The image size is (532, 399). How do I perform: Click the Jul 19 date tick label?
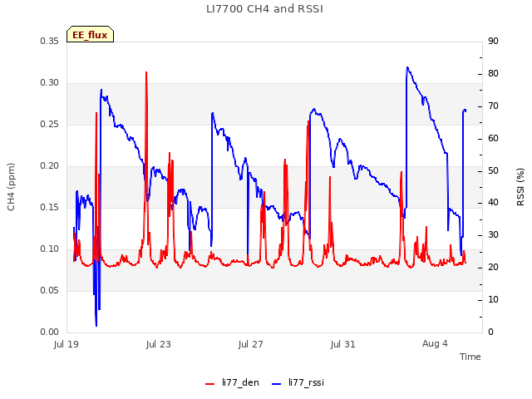(x=66, y=344)
